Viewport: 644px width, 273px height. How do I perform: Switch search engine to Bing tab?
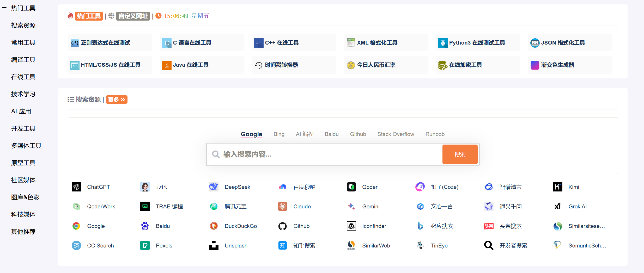[x=279, y=134]
